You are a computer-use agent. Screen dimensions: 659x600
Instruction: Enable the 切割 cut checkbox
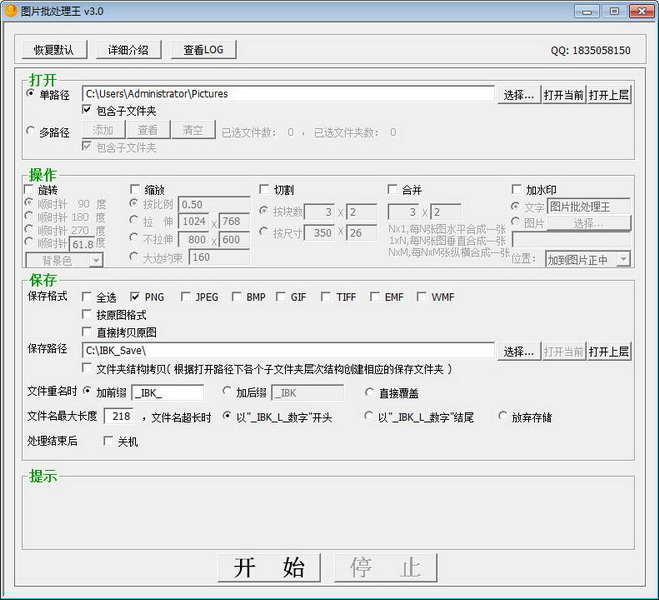pyautogui.click(x=264, y=189)
